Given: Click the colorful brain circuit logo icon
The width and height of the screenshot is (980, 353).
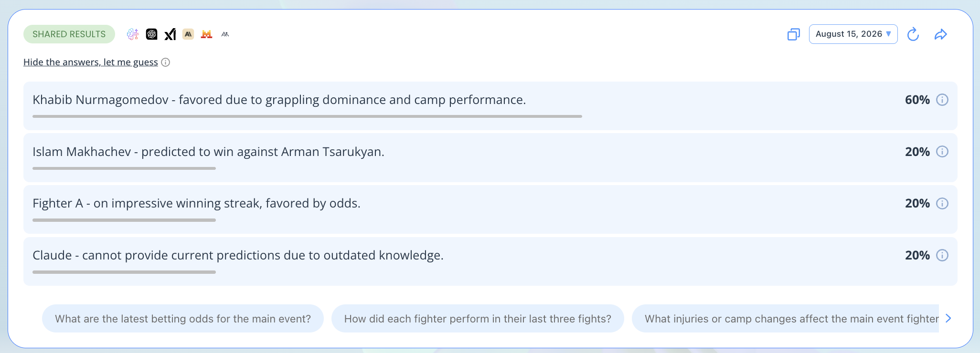Looking at the screenshot, I should (x=133, y=34).
